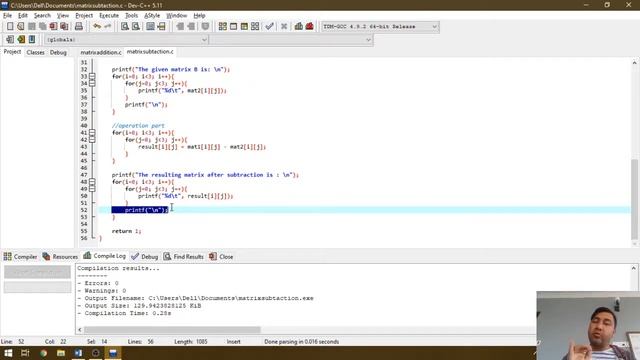Click the Goto Function toolbar icon
Screen dimensions: 640x360
[151, 27]
